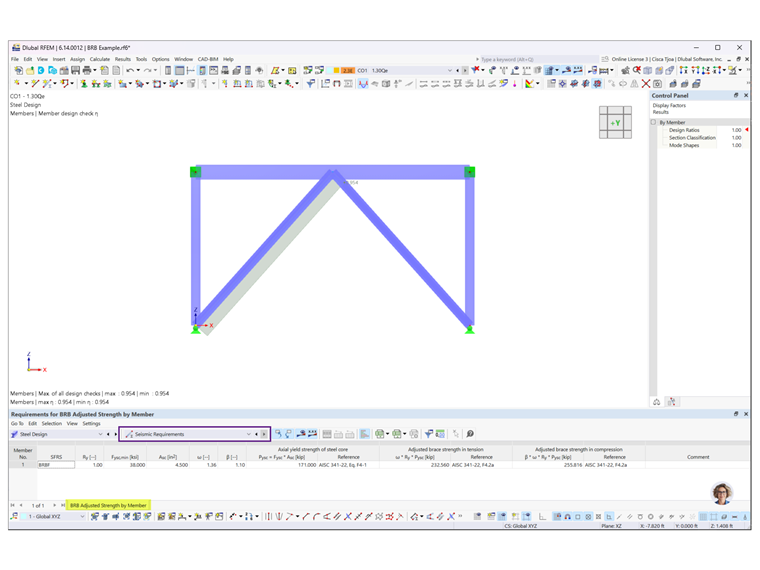Screen dimensions: 760x570
Task: Click the Type a keyword search field
Action: point(537,60)
